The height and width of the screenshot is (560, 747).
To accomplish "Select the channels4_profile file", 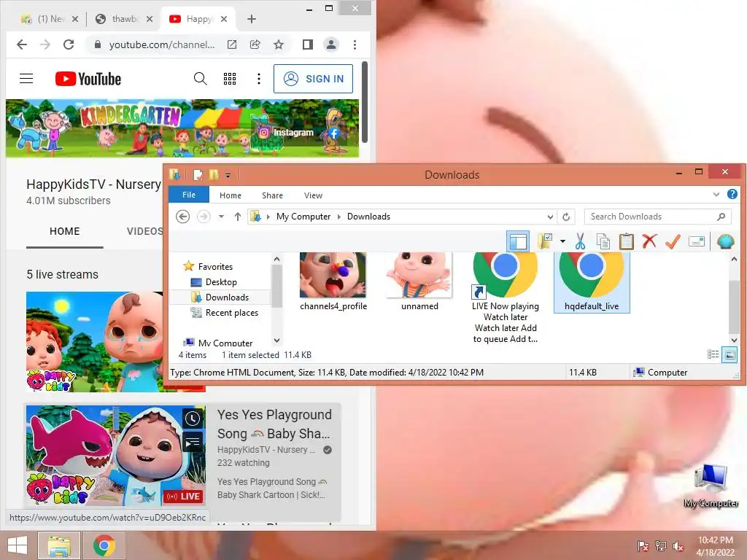I will point(333,282).
